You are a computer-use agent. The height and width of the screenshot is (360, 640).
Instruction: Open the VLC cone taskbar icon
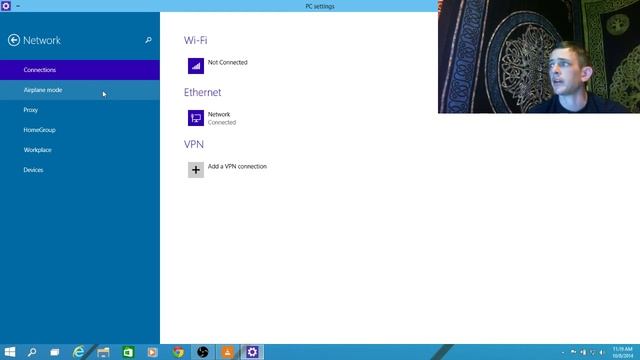pyautogui.click(x=227, y=352)
